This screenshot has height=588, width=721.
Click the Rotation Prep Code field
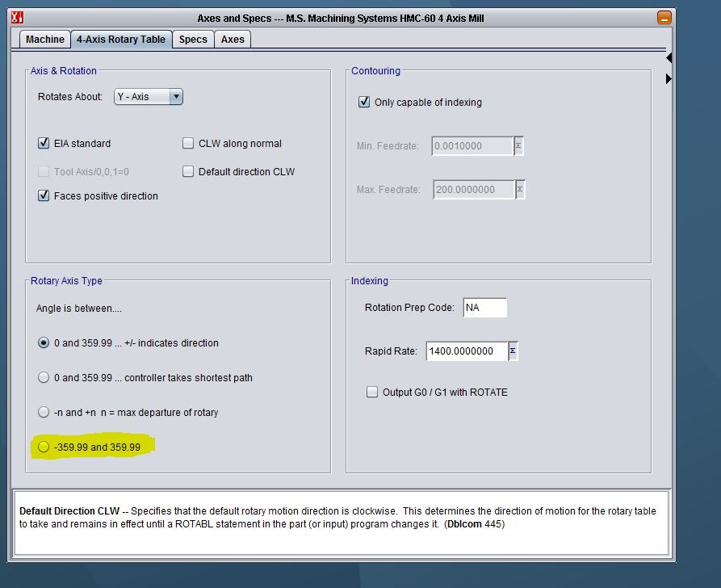click(484, 308)
